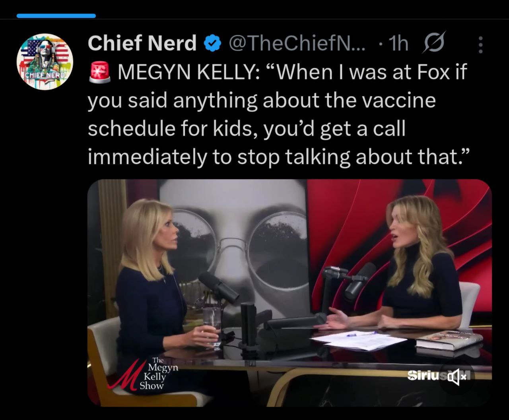Click the blue progress bar at the top
The width and height of the screenshot is (509, 420).
[56, 16]
